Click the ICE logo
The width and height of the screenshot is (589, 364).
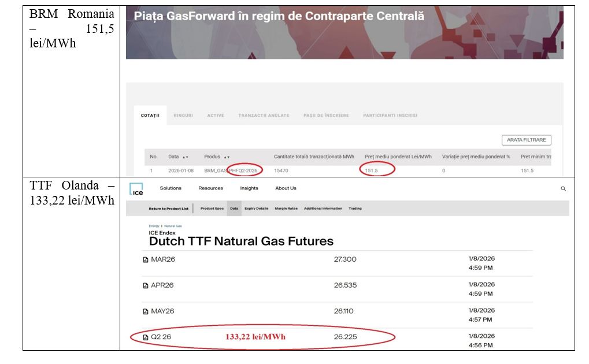click(x=137, y=190)
